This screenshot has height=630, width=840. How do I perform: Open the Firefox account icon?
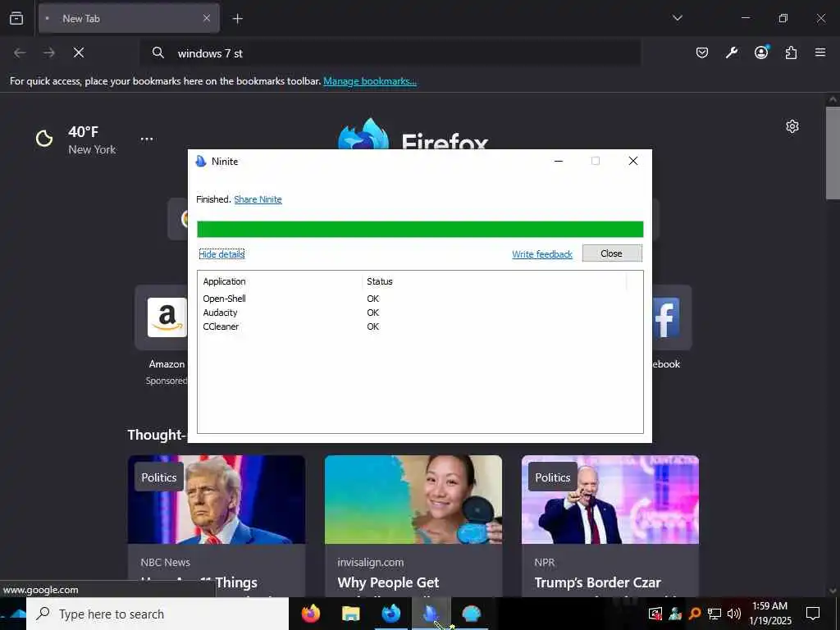point(761,52)
